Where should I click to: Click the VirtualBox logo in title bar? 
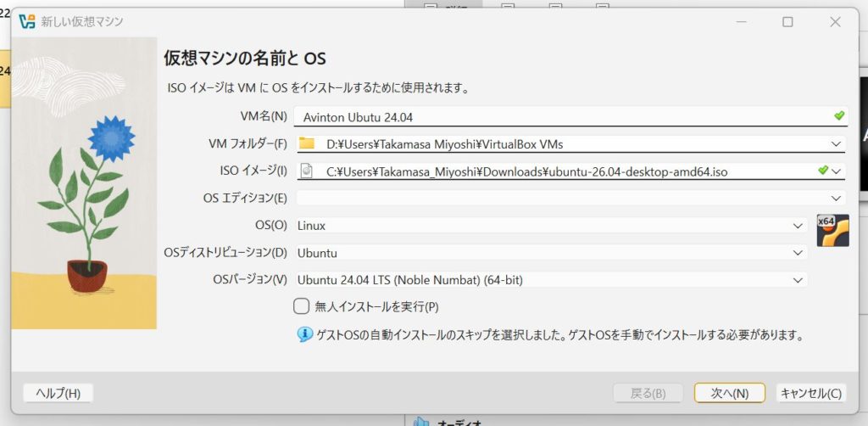point(26,21)
